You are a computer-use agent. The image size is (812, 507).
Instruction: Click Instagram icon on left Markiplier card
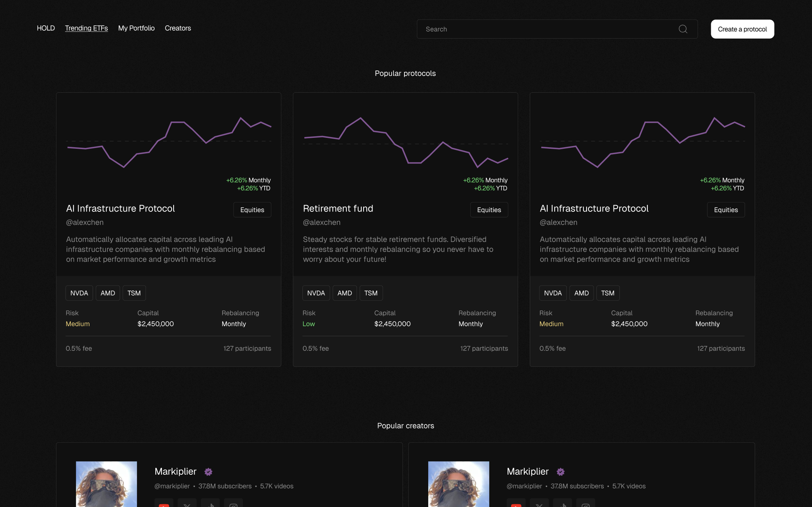tap(234, 504)
